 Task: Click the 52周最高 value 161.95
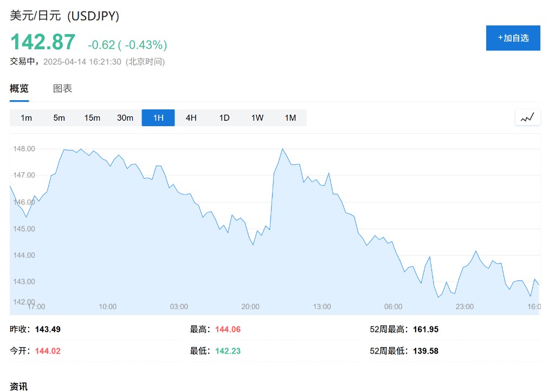click(426, 329)
